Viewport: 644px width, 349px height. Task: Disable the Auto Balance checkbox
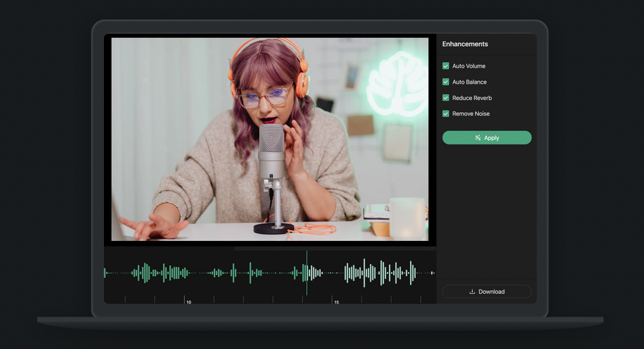click(x=446, y=82)
